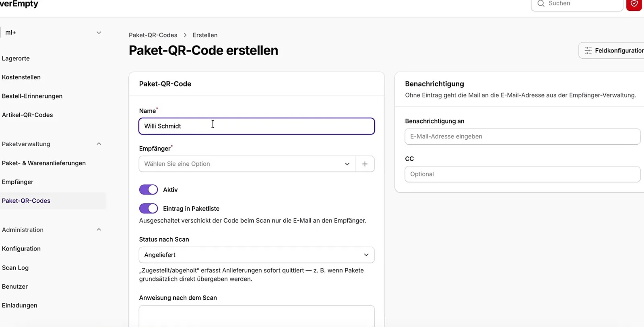
Task: Click the Feldkonfiguration sliders icon
Action: pyautogui.click(x=588, y=51)
